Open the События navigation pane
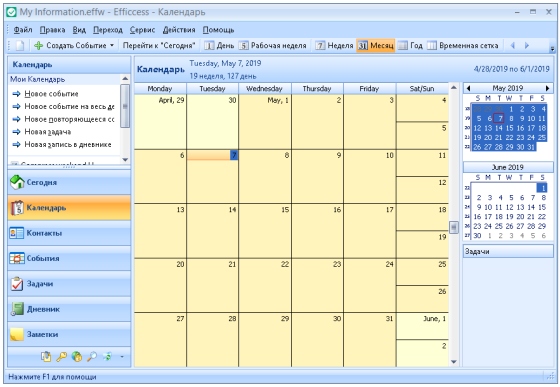560x387 pixels. 69,258
